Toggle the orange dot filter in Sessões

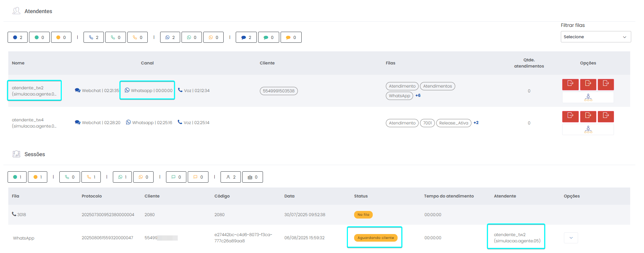38,177
